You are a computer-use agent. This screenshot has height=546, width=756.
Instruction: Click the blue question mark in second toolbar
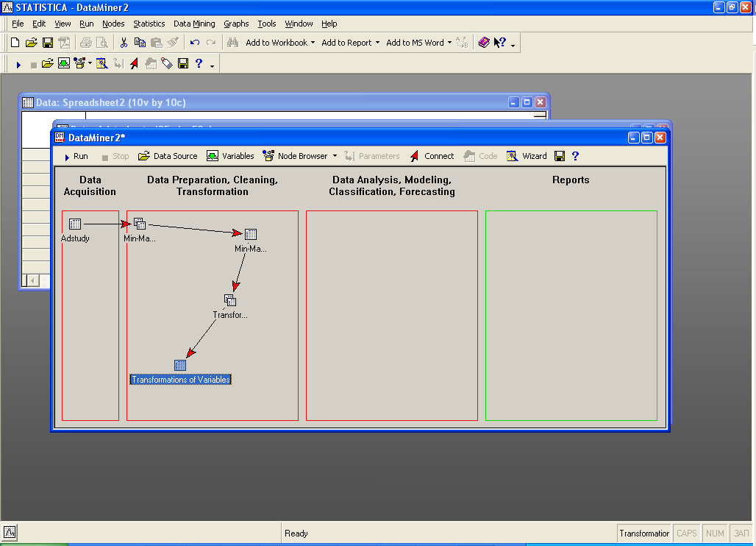coord(199,64)
